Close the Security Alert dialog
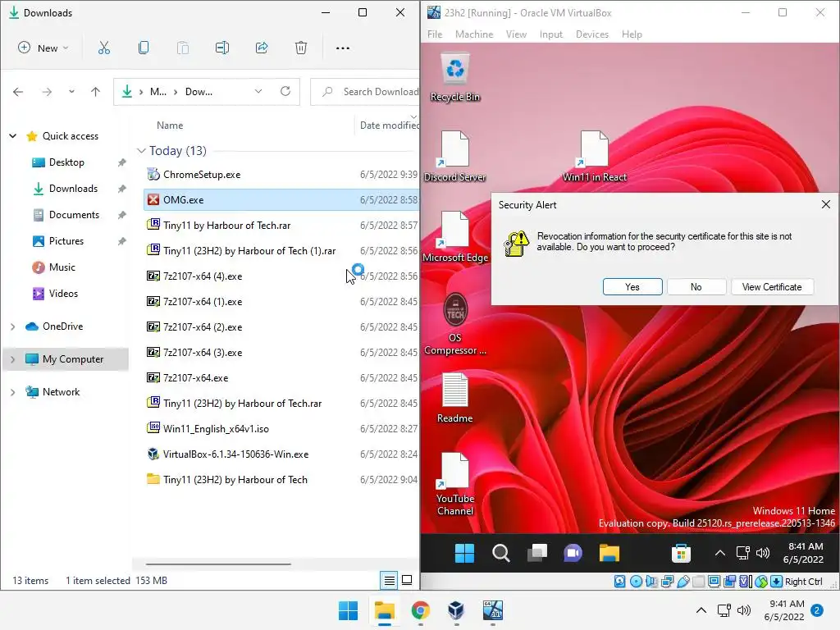Image resolution: width=840 pixels, height=630 pixels. [825, 204]
